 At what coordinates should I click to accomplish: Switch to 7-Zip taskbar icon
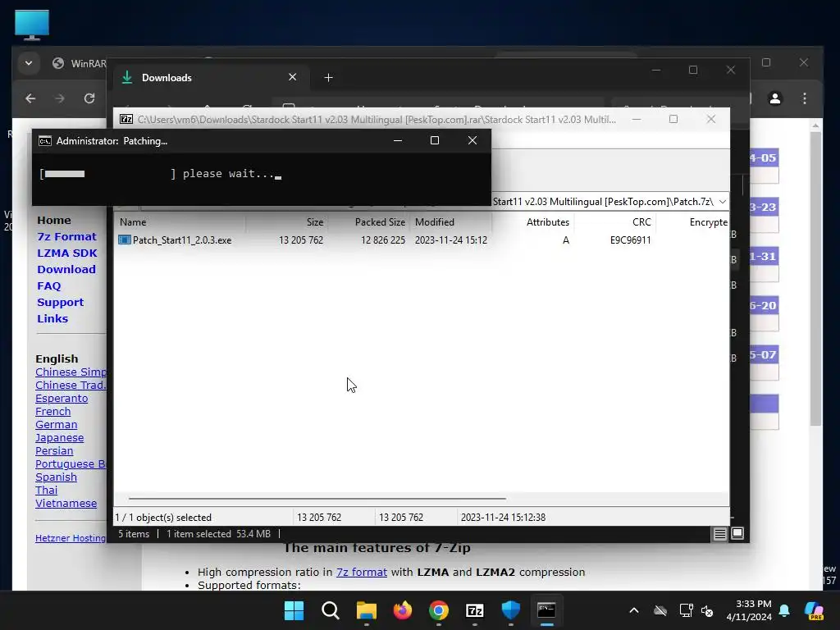pyautogui.click(x=475, y=610)
